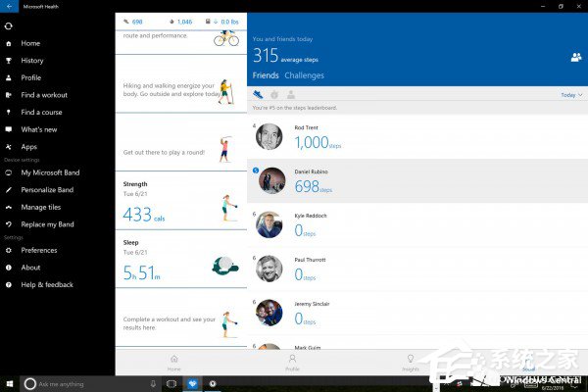This screenshot has height=392, width=588.
Task: Open the Sleep 5h 51m tile
Action: [181, 259]
